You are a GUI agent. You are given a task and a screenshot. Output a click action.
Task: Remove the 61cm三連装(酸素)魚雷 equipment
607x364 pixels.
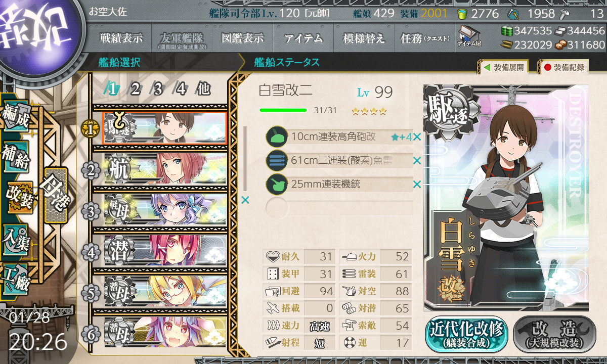[x=417, y=161]
